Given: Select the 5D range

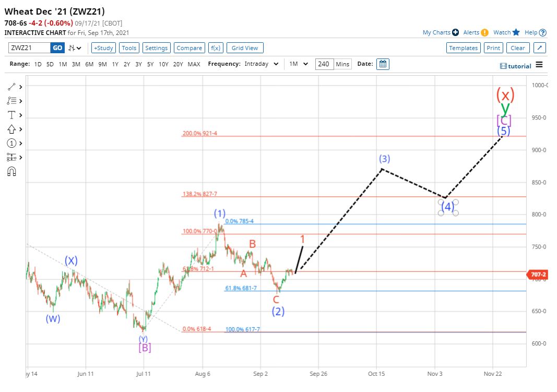Looking at the screenshot, I should pos(50,64).
